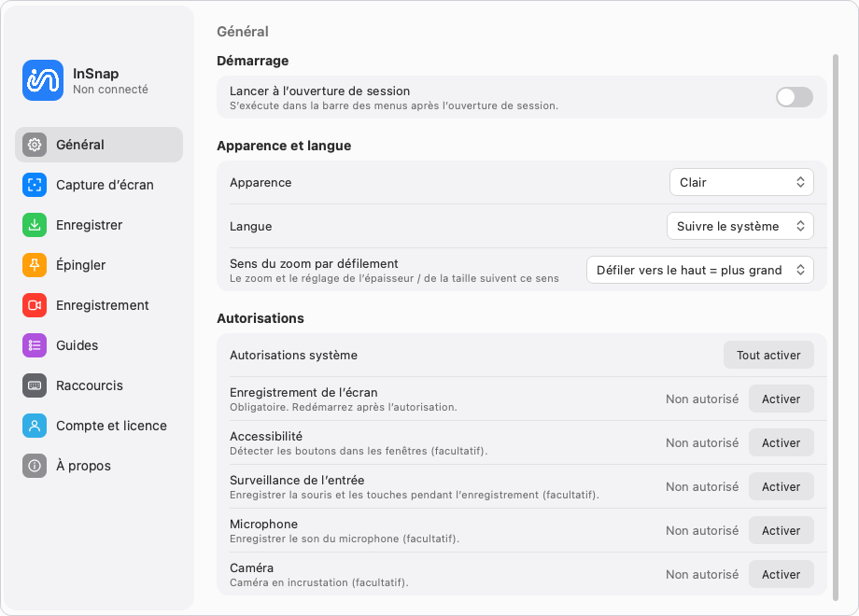Click Obligatoire. Redémarrez après l'autorisation text

pos(343,407)
